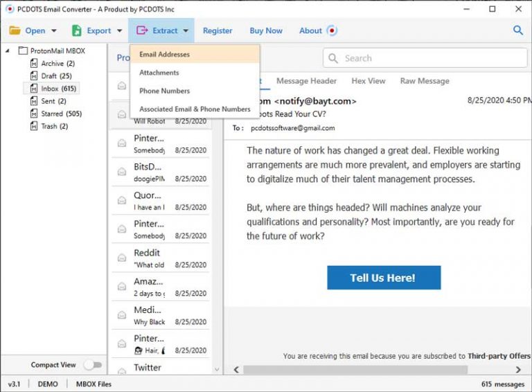The height and width of the screenshot is (392, 532).
Task: Click the PCDOTS logo beside About
Action: coord(332,30)
